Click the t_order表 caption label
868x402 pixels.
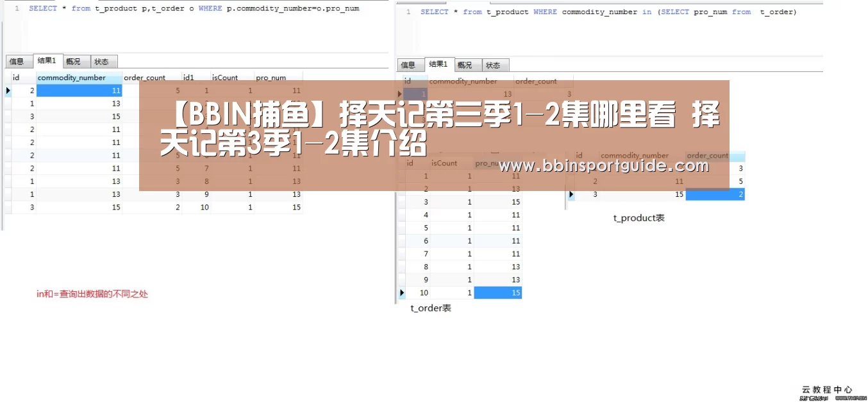coord(431,308)
